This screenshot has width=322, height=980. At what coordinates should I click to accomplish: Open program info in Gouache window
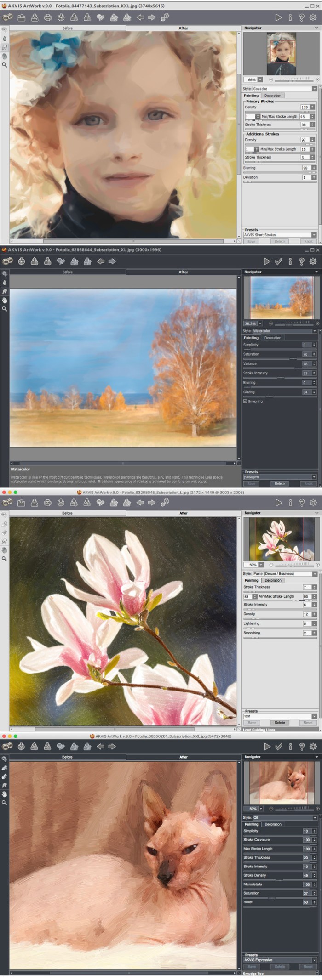[290, 17]
